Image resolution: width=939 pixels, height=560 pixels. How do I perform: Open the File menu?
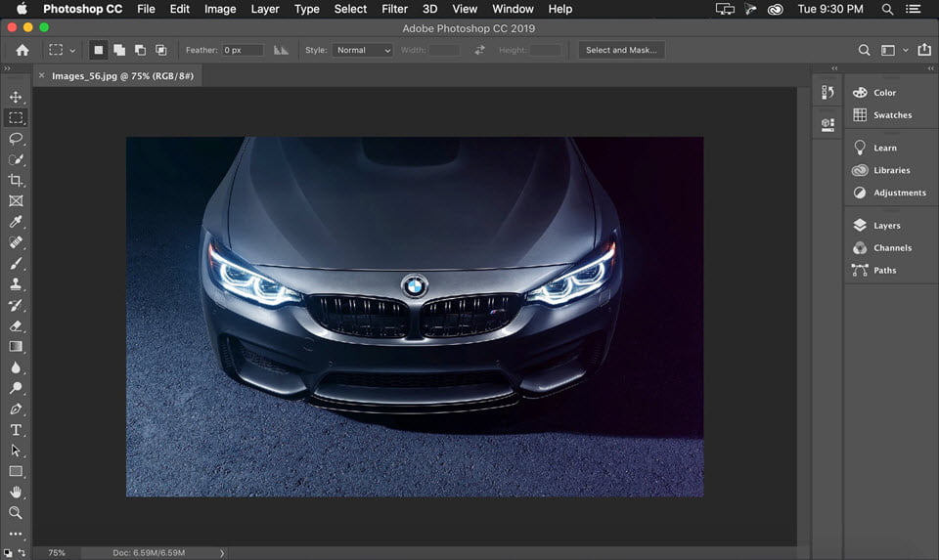146,9
